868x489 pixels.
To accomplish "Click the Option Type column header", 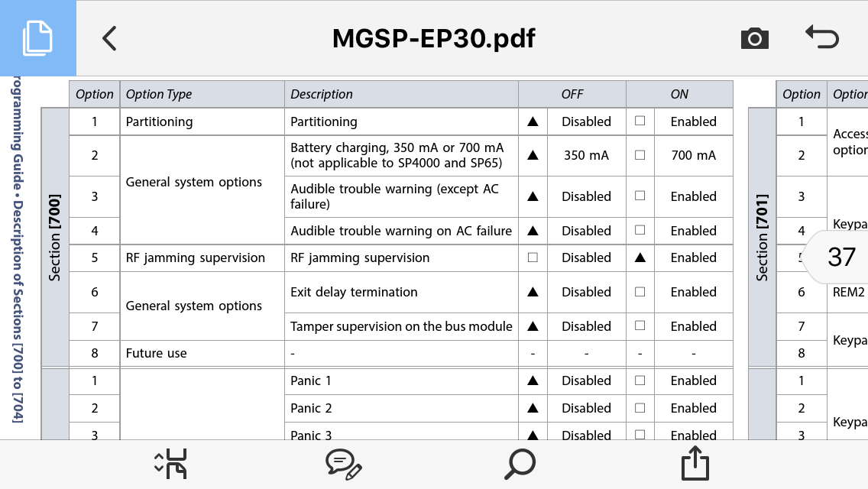I will (x=159, y=95).
